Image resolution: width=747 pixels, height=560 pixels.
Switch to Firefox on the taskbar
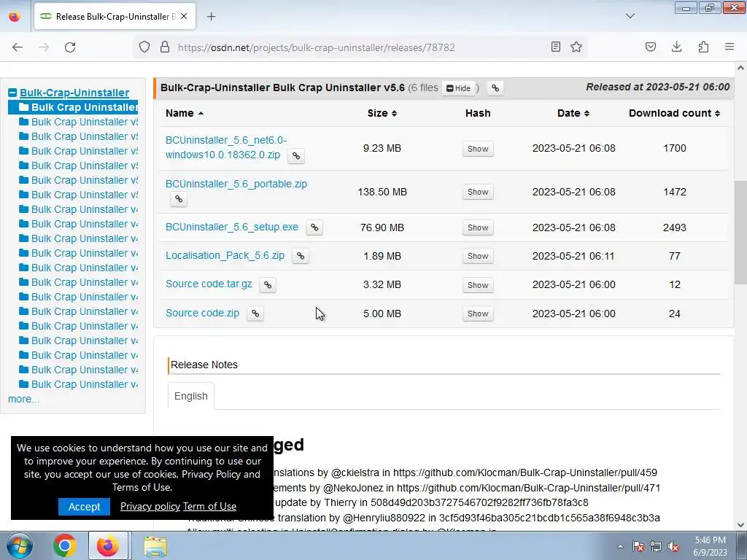pyautogui.click(x=108, y=545)
